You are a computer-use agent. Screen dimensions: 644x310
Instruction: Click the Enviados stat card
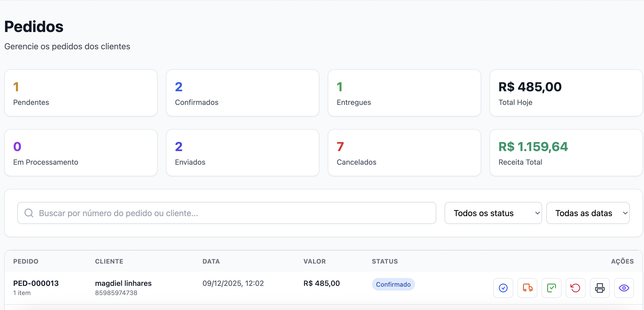pyautogui.click(x=243, y=153)
